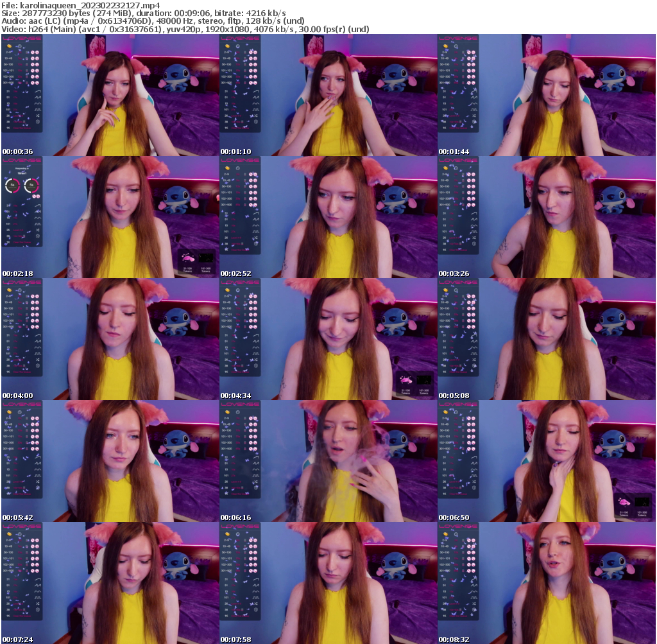Screen dimensions: 657x644
Task: Select the rising ramp wave pattern icon
Action: point(37,91)
